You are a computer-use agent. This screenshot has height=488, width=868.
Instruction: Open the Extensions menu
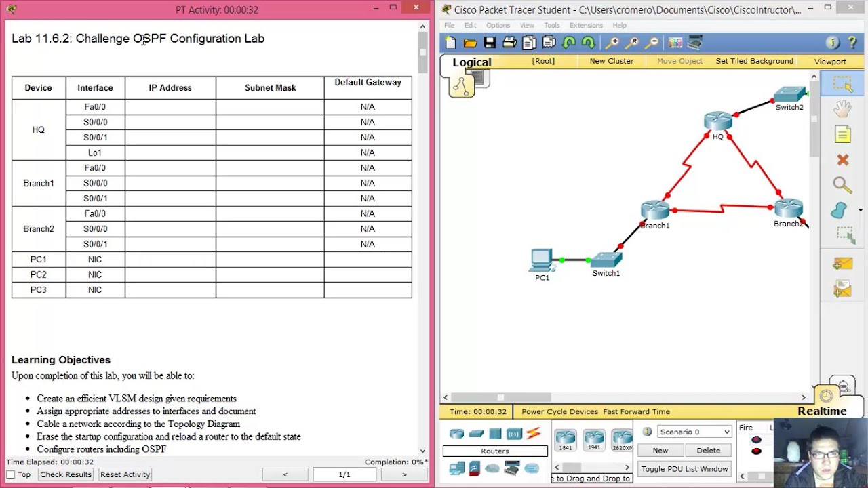pyautogui.click(x=586, y=25)
